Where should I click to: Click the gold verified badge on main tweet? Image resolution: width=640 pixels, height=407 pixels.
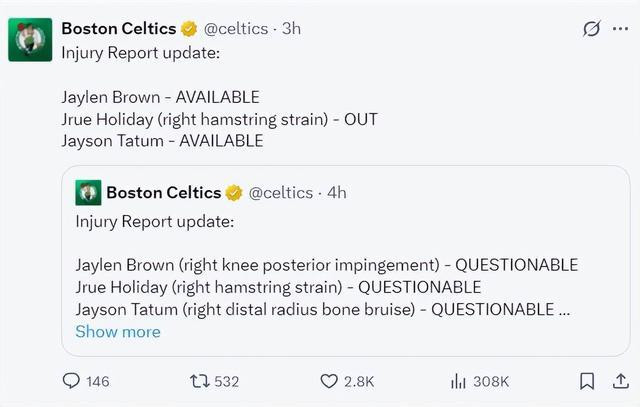(x=189, y=29)
